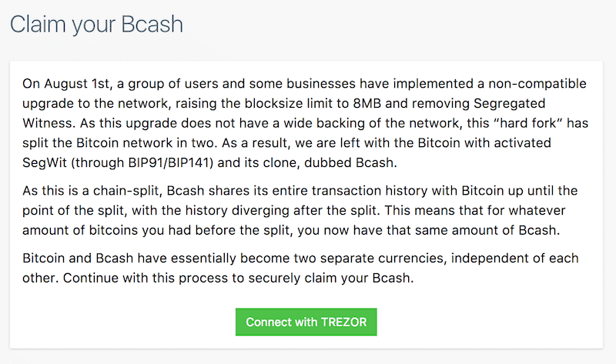Click the word TREZOR on the green button
616x364 pixels.
[x=343, y=322]
